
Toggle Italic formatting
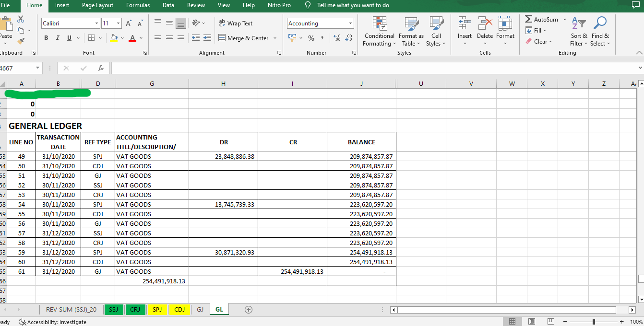tap(58, 38)
